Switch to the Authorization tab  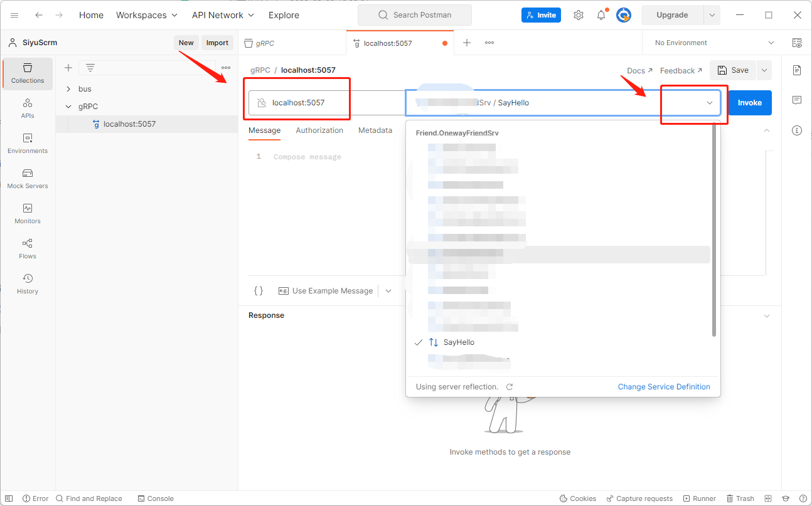point(319,130)
